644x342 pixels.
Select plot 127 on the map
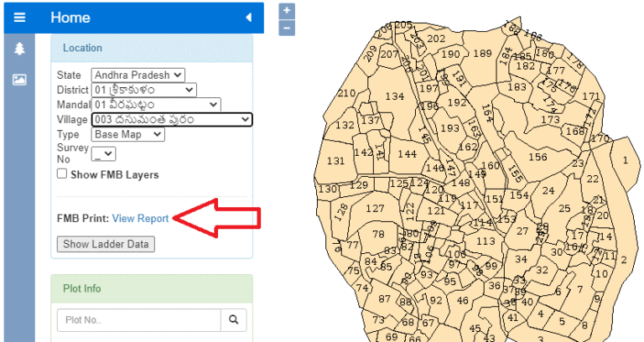pos(375,209)
